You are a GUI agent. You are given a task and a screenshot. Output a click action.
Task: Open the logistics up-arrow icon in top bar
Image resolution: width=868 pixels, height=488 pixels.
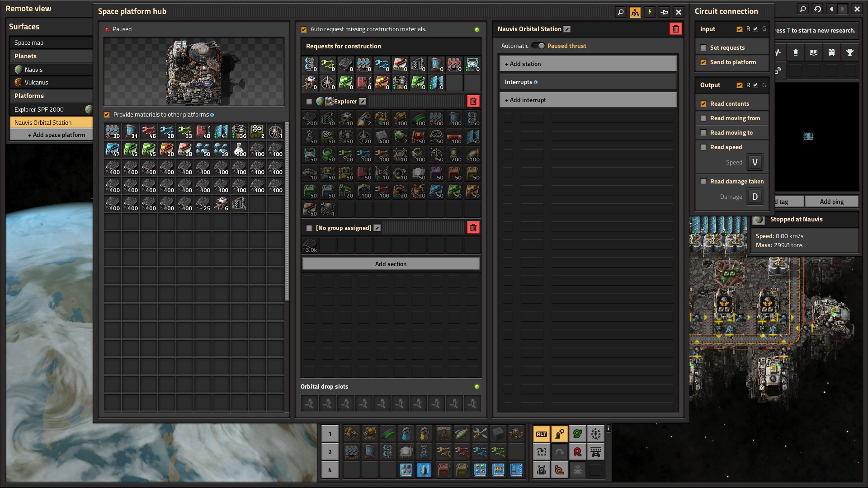[x=796, y=52]
